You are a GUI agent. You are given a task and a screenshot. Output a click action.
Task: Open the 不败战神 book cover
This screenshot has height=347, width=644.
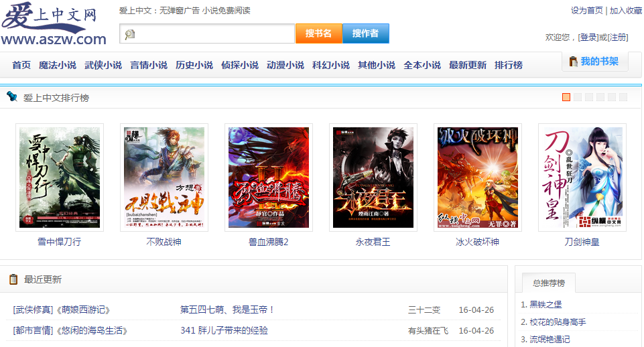click(x=164, y=178)
